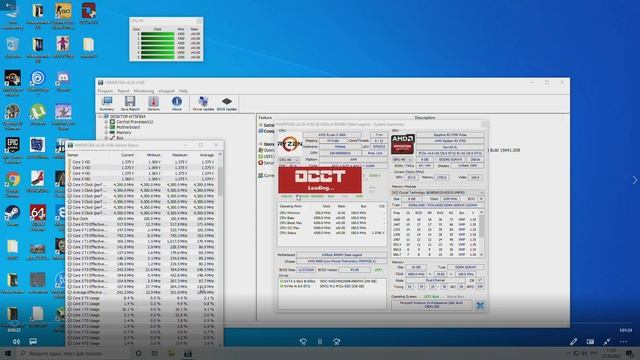Select the Bus Clock sensor row
The height and width of the screenshot is (360, 640).
pyautogui.click(x=141, y=218)
